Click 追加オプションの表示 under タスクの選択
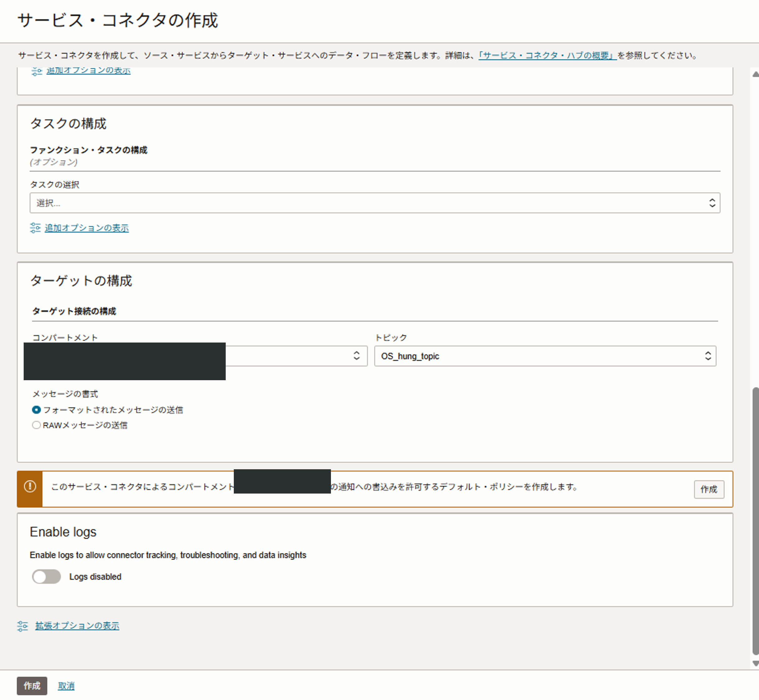759x700 pixels. pos(87,228)
